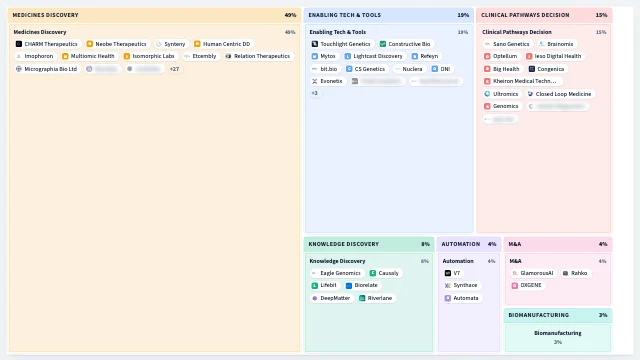The image size is (640, 360).
Task: Click the Touchlight Genetics logo icon
Action: point(315,44)
